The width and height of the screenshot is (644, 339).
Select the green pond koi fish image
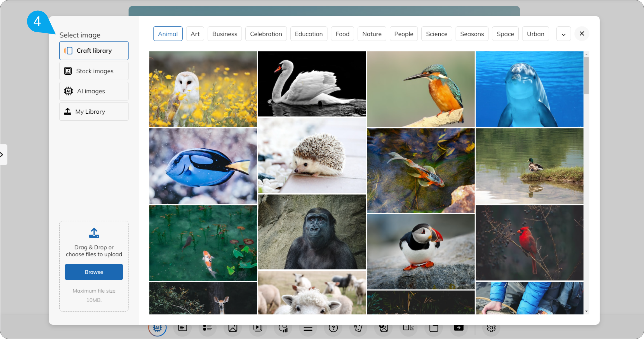pos(203,243)
